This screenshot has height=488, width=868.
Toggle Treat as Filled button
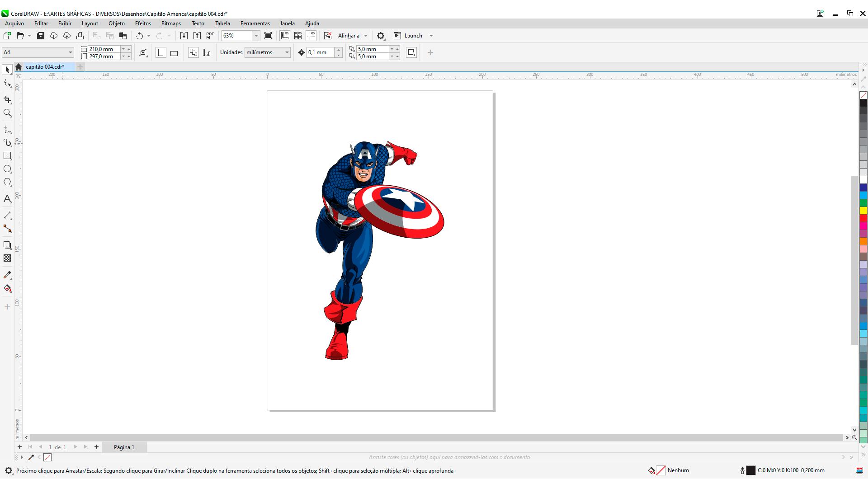pyautogui.click(x=411, y=52)
